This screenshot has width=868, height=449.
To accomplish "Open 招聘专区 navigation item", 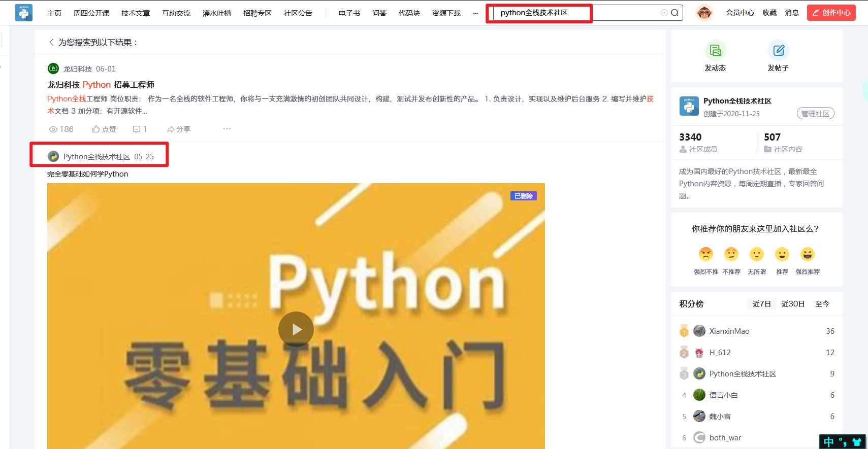I will 258,13.
